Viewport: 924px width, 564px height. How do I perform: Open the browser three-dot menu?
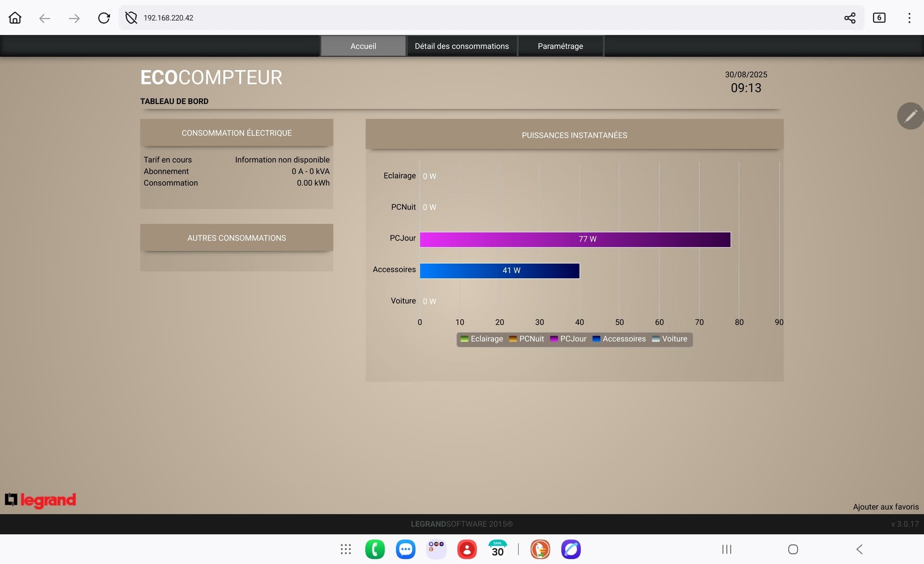909,18
